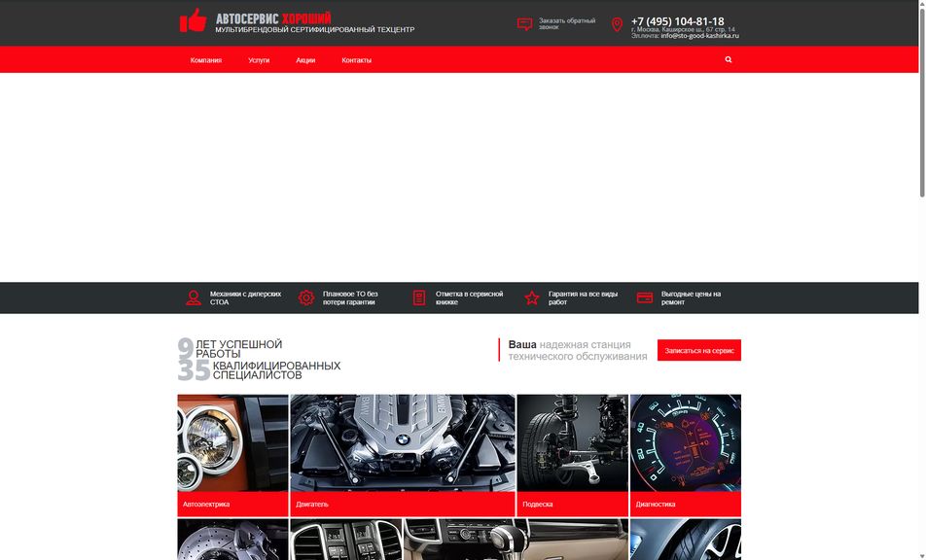
Task: Click text Плановое ТО без потери гарантии
Action: point(350,298)
